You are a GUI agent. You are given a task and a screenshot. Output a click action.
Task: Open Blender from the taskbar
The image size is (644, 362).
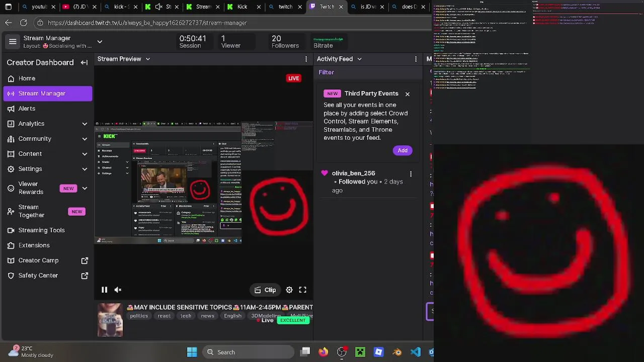(x=397, y=352)
